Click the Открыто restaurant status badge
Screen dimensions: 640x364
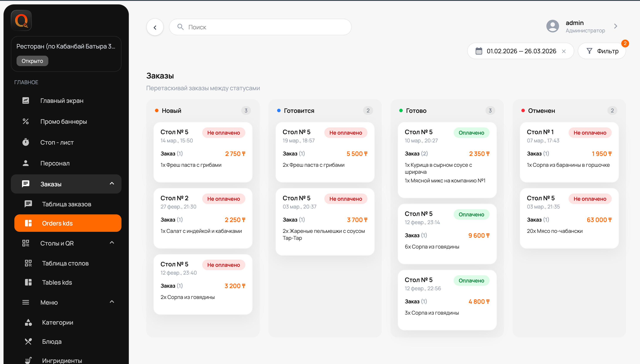(32, 61)
